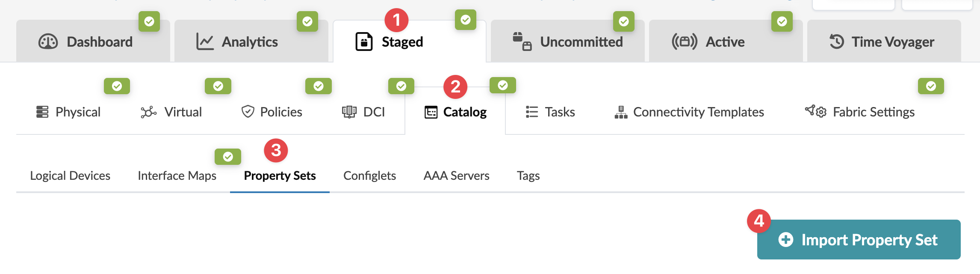Click the Policies shield icon
980x274 pixels.
click(248, 112)
